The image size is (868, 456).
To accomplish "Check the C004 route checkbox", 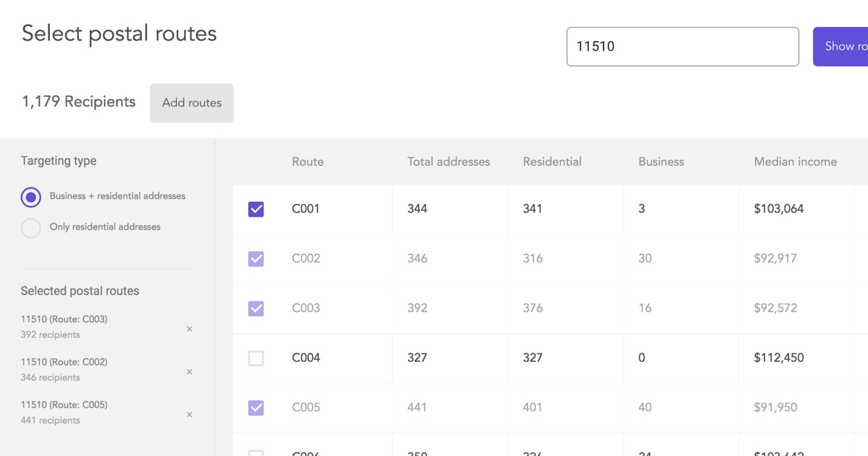I will coord(256,358).
